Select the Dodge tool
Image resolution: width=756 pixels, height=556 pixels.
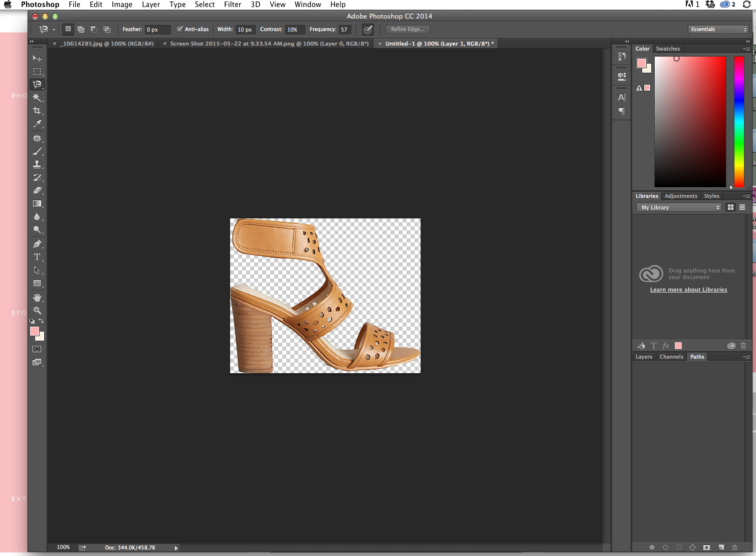click(x=37, y=229)
